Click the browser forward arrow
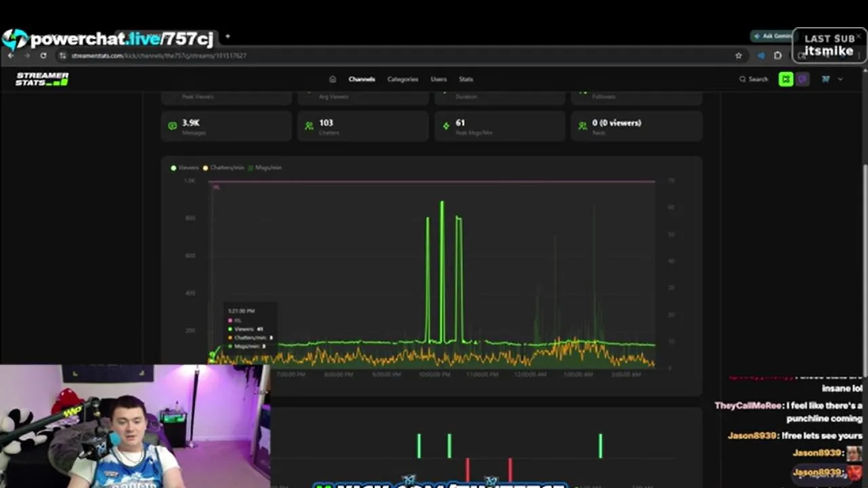The image size is (868, 488). point(27,56)
